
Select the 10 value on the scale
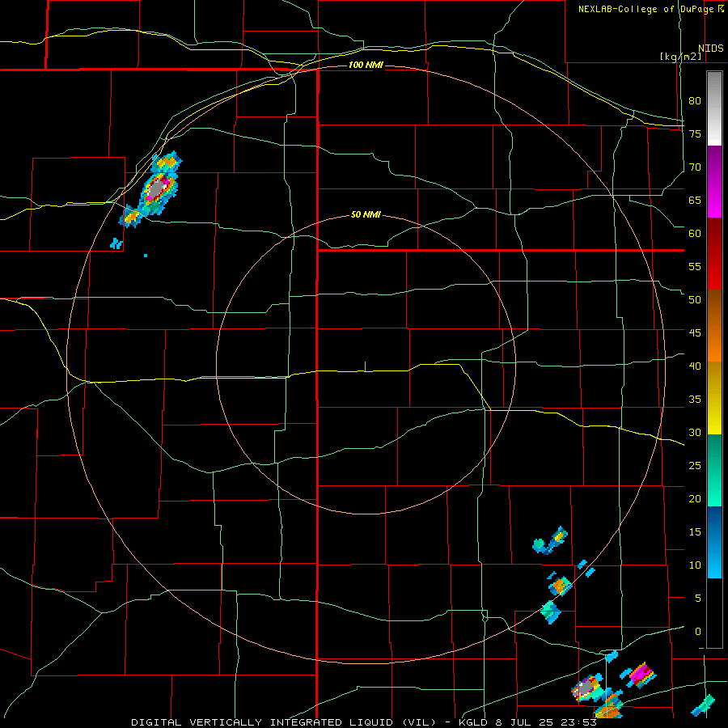click(695, 565)
